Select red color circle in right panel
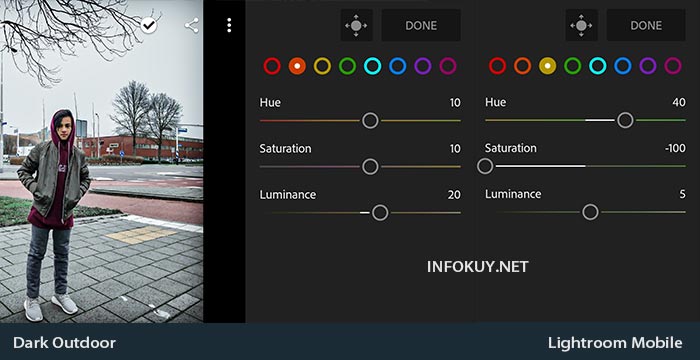This screenshot has height=360, width=700. pyautogui.click(x=497, y=66)
